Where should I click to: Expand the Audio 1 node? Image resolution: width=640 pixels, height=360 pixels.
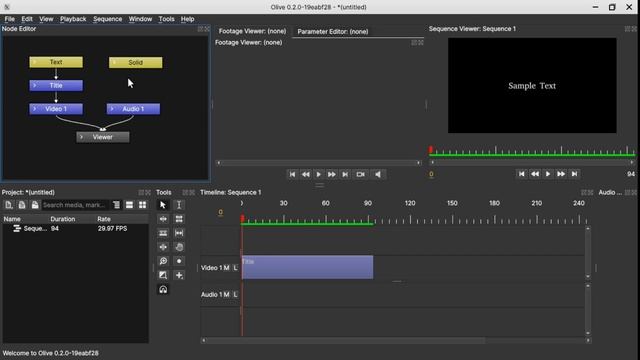pos(112,109)
